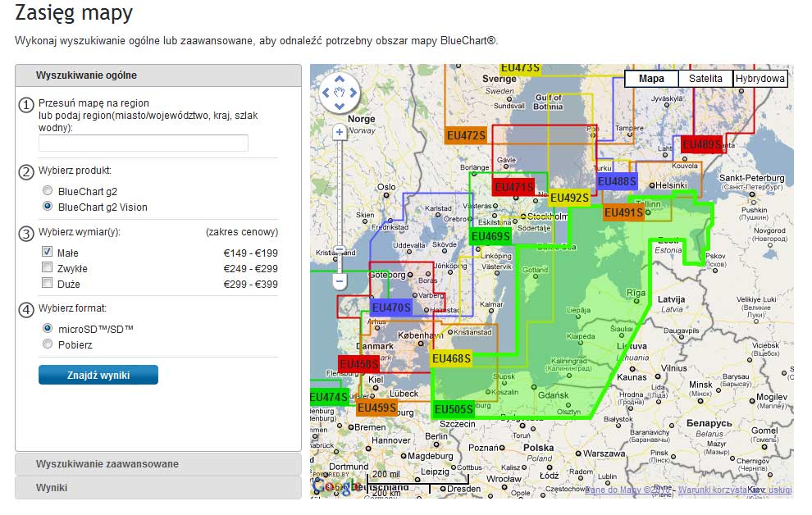This screenshot has height=515, width=812.
Task: Collapse the Wyszukiwanie ogólne header
Action: pos(86,75)
